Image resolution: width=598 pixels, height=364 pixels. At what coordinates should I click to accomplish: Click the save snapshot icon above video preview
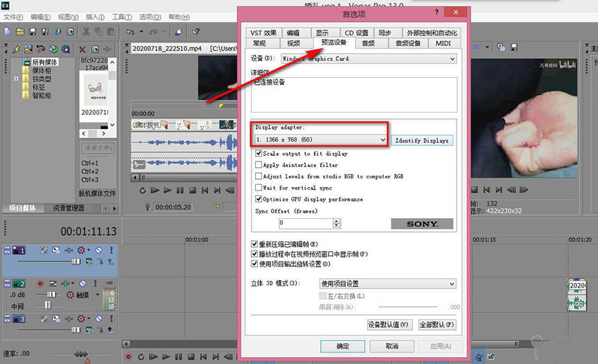coord(514,47)
